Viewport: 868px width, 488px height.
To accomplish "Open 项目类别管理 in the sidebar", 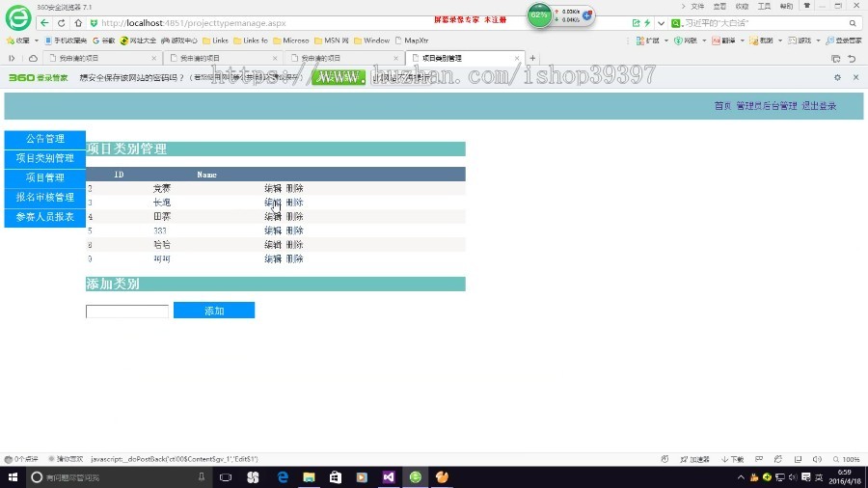I will coord(44,158).
